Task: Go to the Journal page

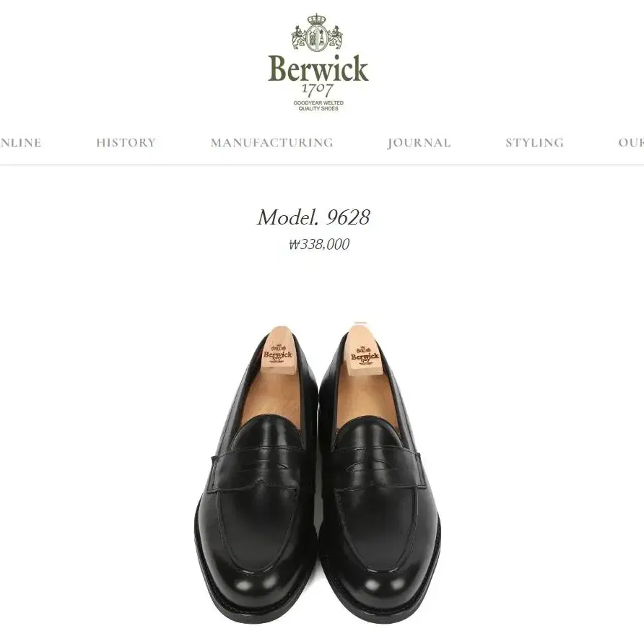Action: click(419, 142)
